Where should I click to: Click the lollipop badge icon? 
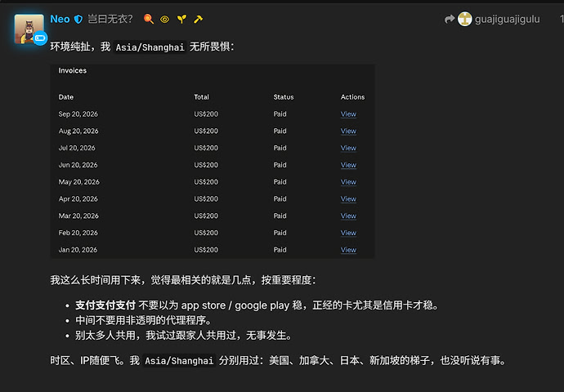(149, 19)
